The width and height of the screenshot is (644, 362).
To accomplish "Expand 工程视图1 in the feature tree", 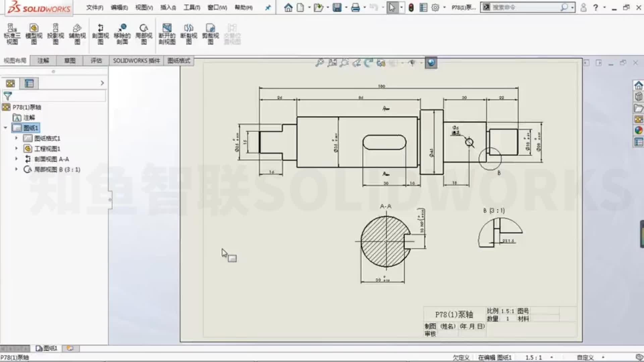I will (x=16, y=148).
